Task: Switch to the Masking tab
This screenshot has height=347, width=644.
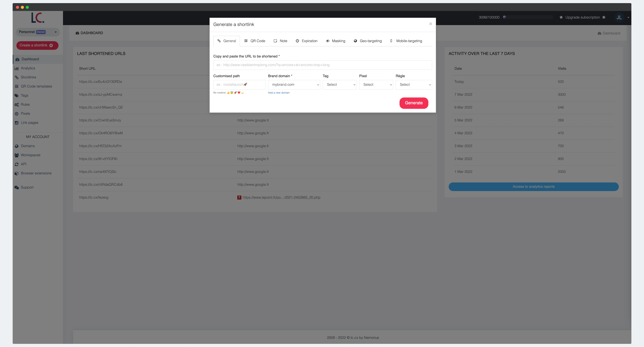Action: pyautogui.click(x=335, y=41)
